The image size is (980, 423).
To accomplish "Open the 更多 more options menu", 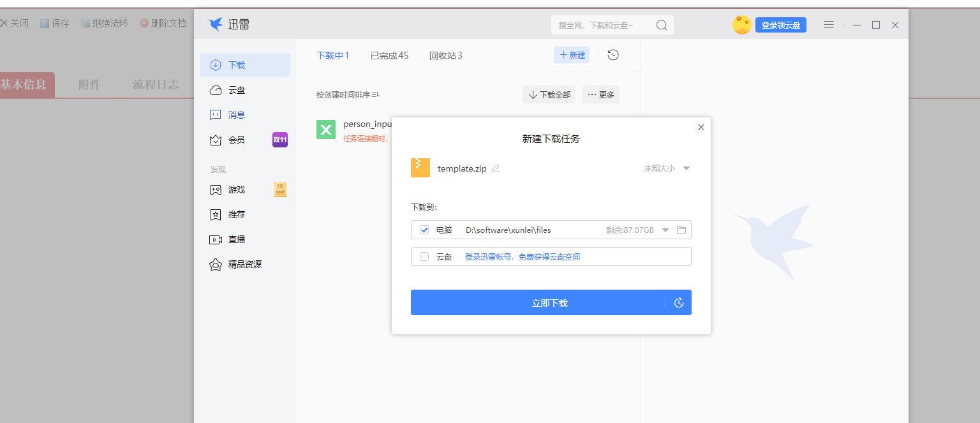I will [x=600, y=94].
